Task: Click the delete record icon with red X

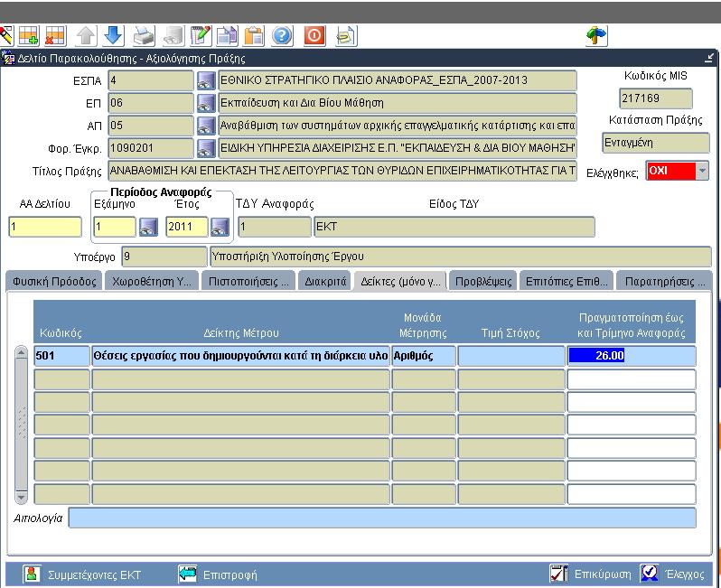Action: (55, 36)
